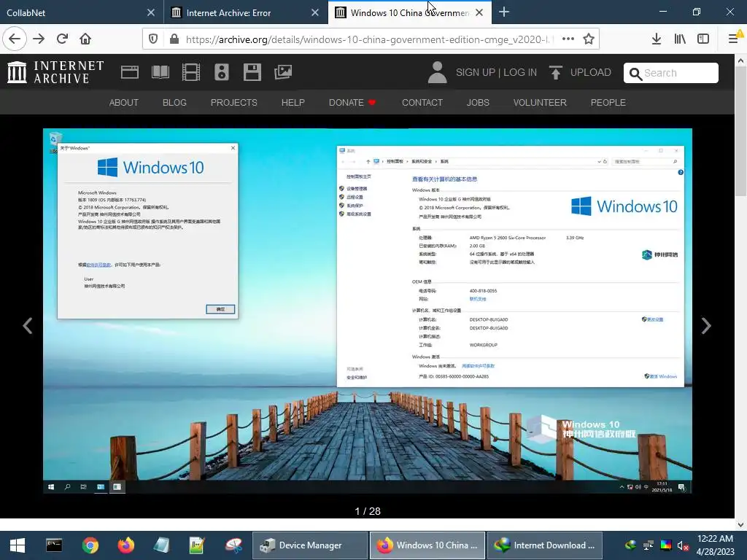Image resolution: width=747 pixels, height=560 pixels.
Task: Click the scrollbar down arrow
Action: (740, 524)
